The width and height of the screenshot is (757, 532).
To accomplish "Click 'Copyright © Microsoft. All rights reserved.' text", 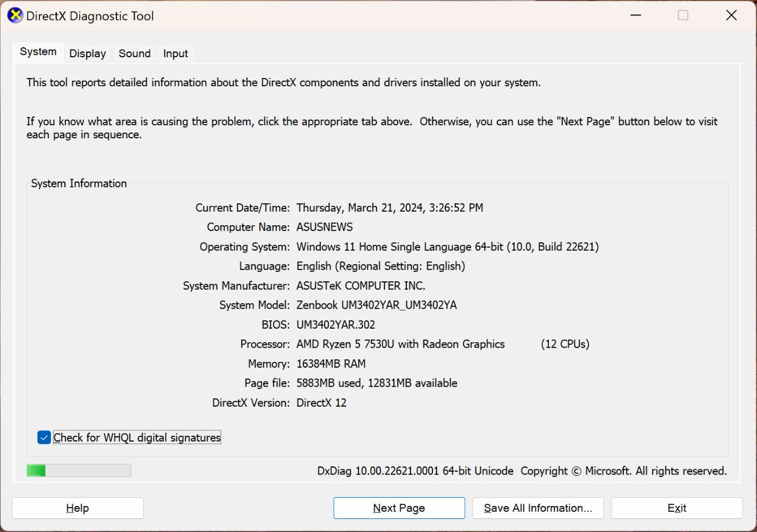I will (x=623, y=471).
